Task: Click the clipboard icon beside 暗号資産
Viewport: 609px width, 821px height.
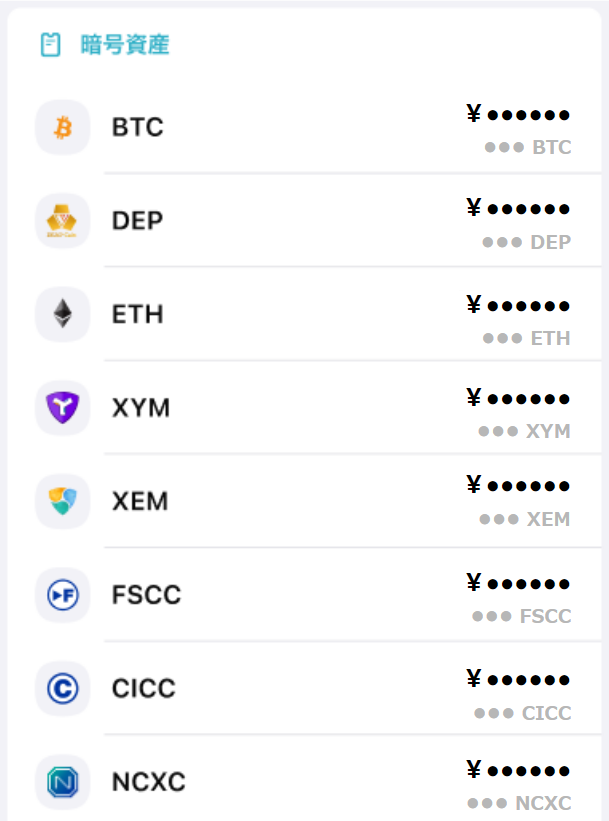Action: tap(51, 45)
